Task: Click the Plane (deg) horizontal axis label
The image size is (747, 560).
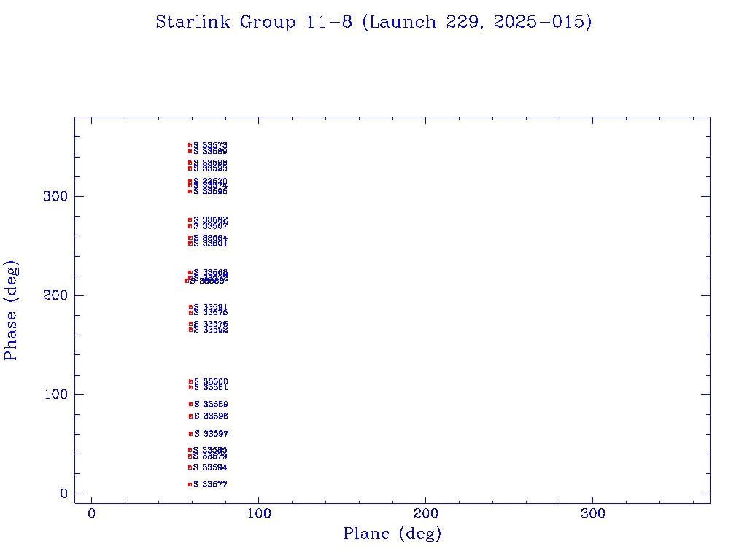Action: 392,534
